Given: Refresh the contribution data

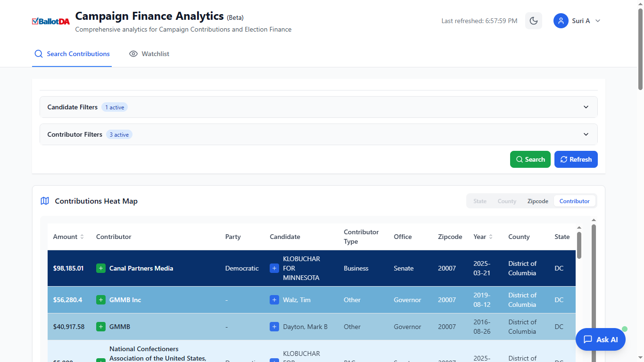Looking at the screenshot, I should tap(576, 159).
